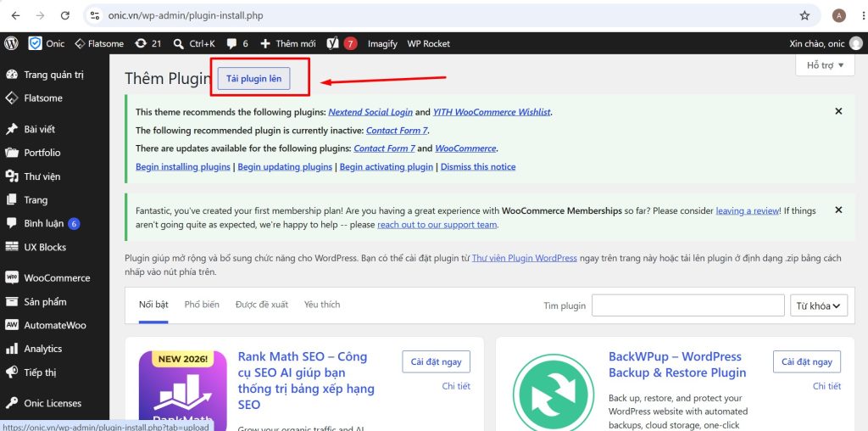Bookmark this page with star icon

(x=804, y=15)
